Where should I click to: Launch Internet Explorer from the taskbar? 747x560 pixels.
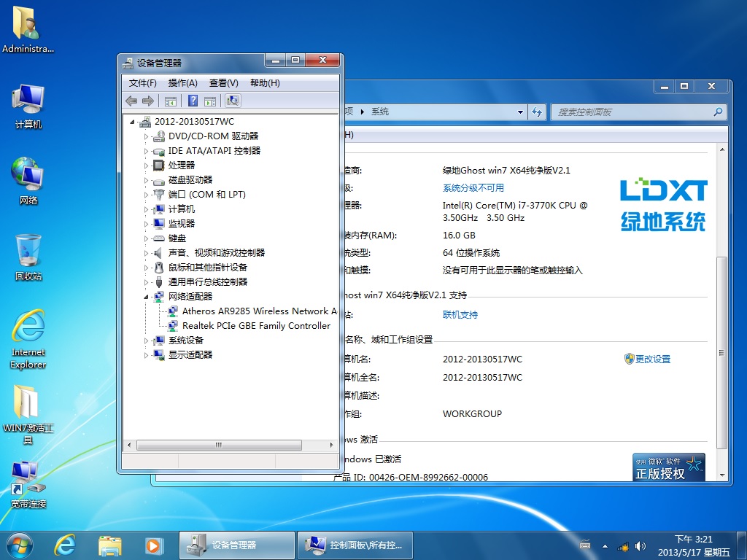[65, 545]
